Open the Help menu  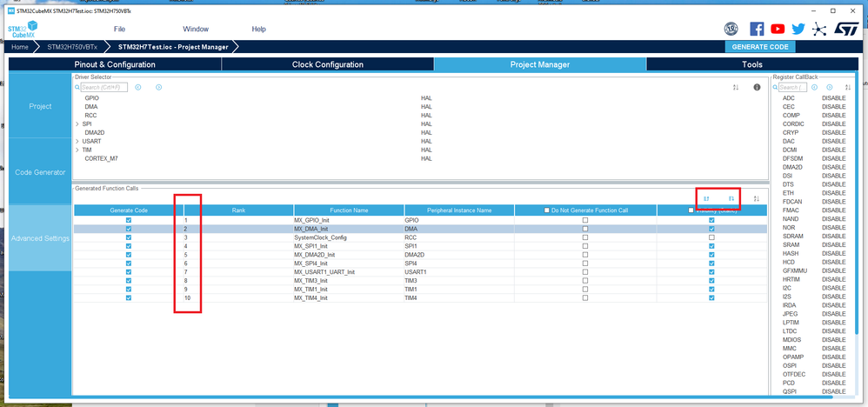(258, 29)
